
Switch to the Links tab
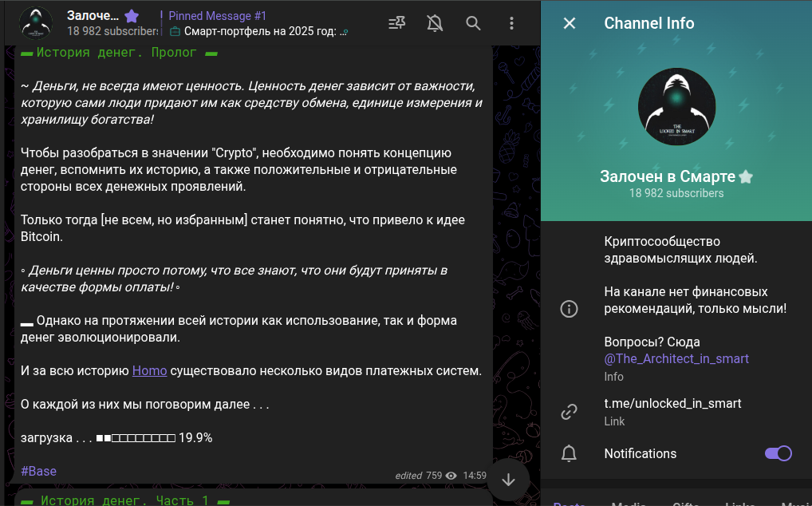tap(739, 503)
